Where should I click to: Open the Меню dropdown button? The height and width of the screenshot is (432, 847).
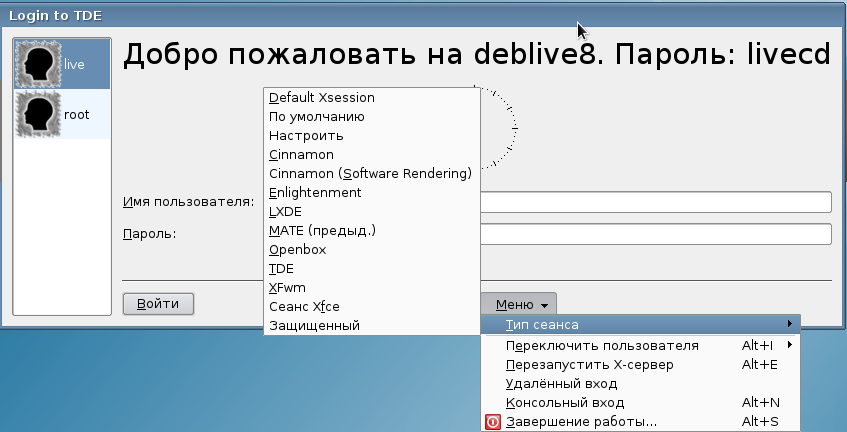[x=519, y=305]
